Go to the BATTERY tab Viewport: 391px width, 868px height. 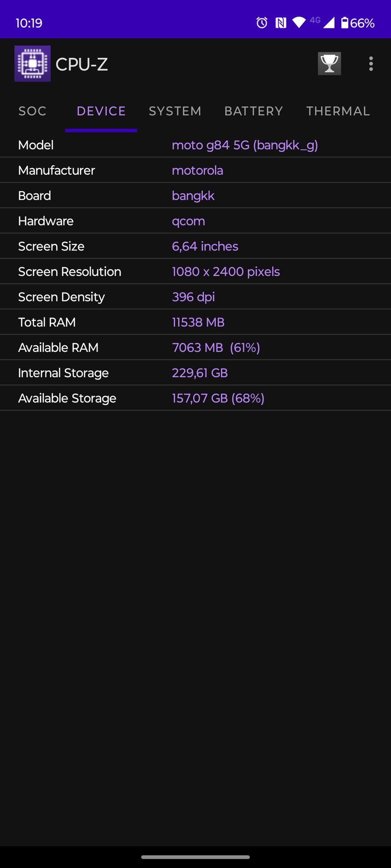[253, 111]
